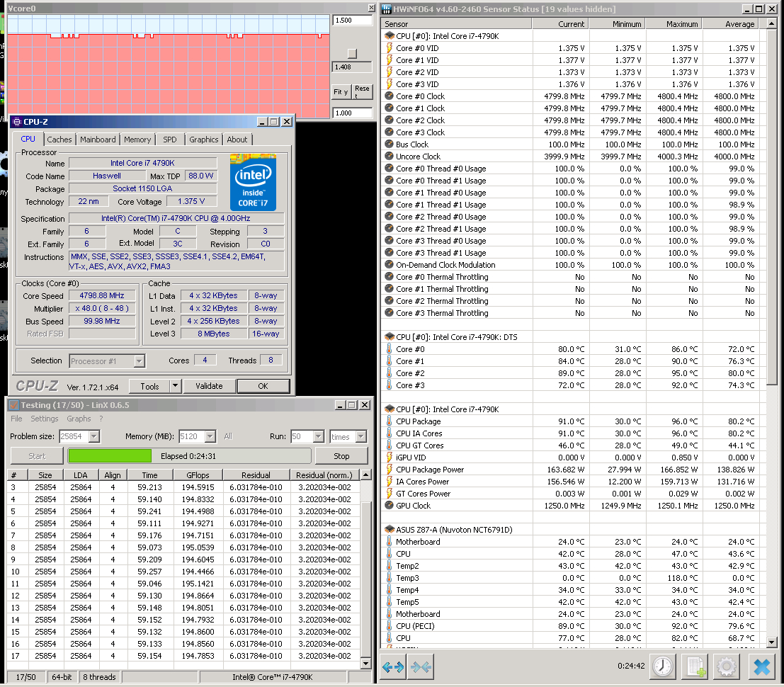Click the gauge icon beside On-Demand Clock Modulation

(x=390, y=264)
